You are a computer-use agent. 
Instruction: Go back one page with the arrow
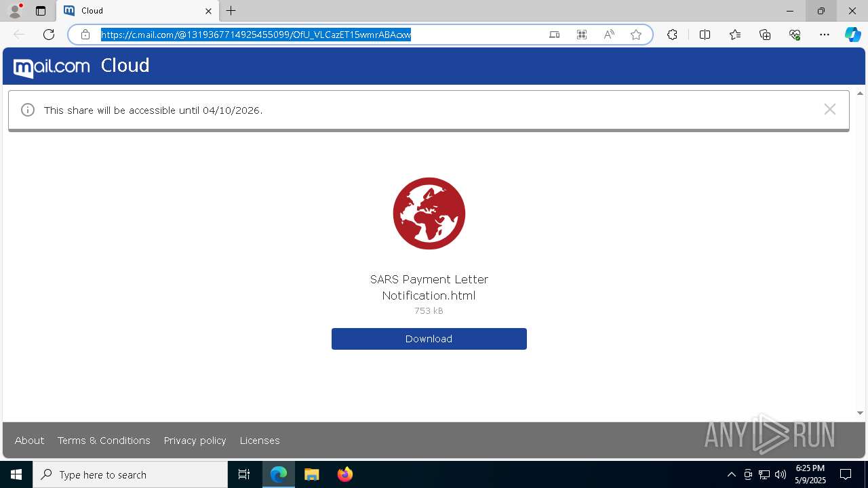coord(19,35)
